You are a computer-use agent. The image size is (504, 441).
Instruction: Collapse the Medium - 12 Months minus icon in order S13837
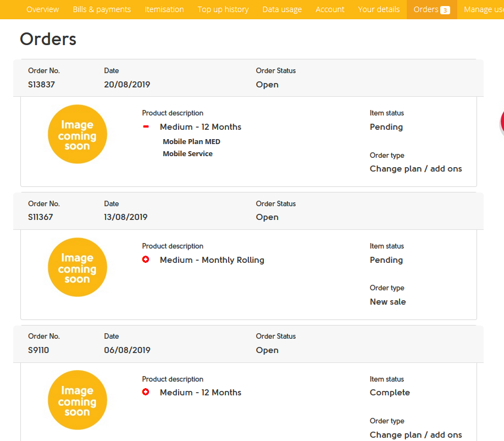146,126
